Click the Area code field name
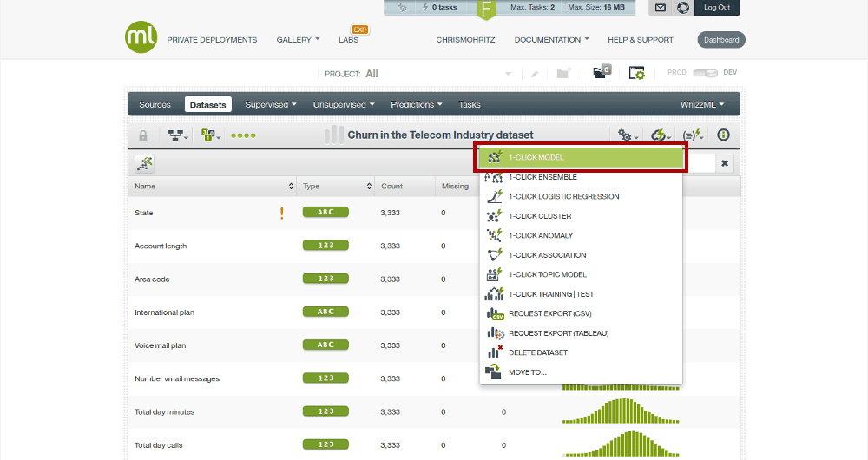The width and height of the screenshot is (868, 460). pyautogui.click(x=152, y=279)
